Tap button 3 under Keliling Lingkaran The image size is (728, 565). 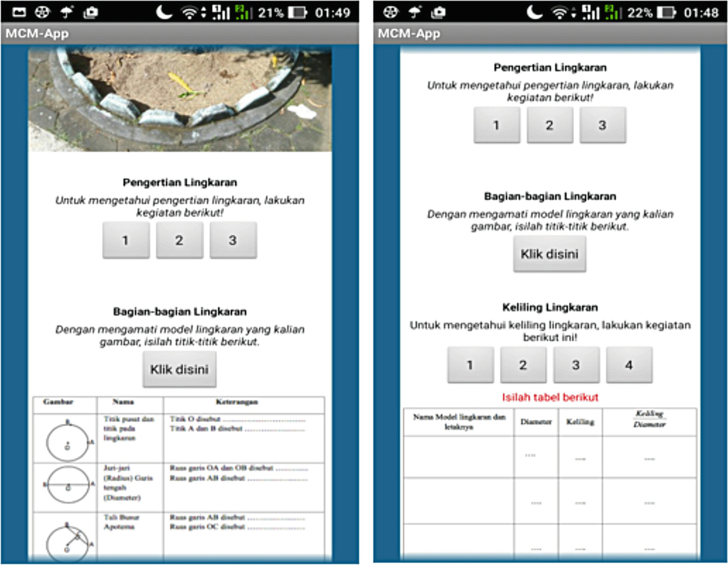tap(576, 365)
